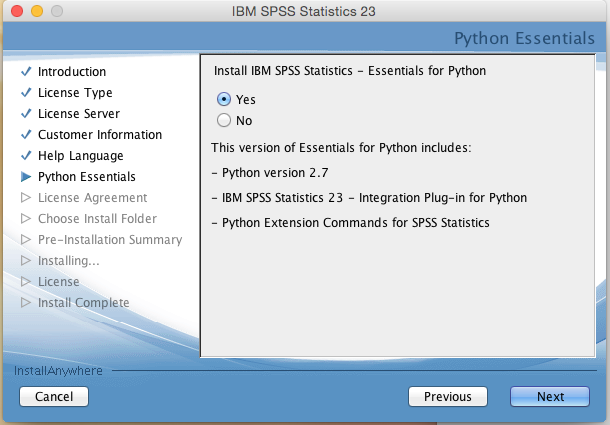Click the Installing... step label
Screen dimensions: 610x425
point(68,261)
